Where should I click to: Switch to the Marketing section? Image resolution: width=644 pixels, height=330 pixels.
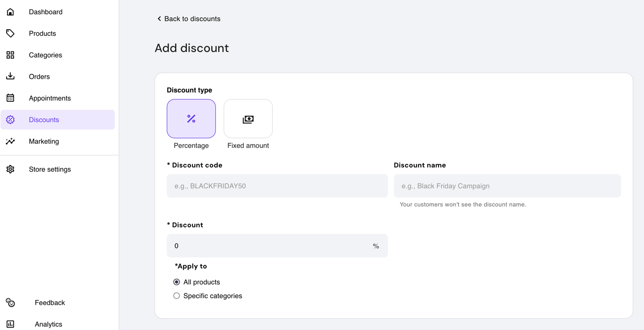pyautogui.click(x=44, y=141)
